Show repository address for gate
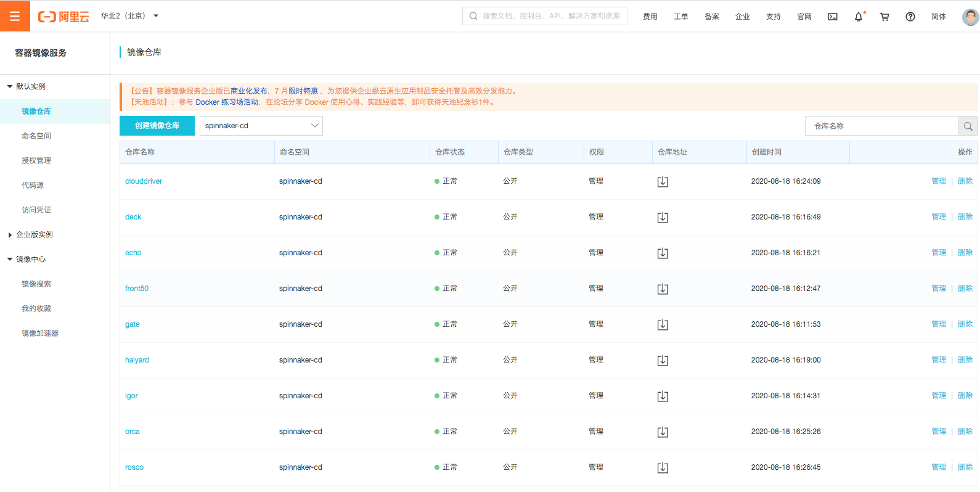This screenshot has width=980, height=492. [x=663, y=324]
